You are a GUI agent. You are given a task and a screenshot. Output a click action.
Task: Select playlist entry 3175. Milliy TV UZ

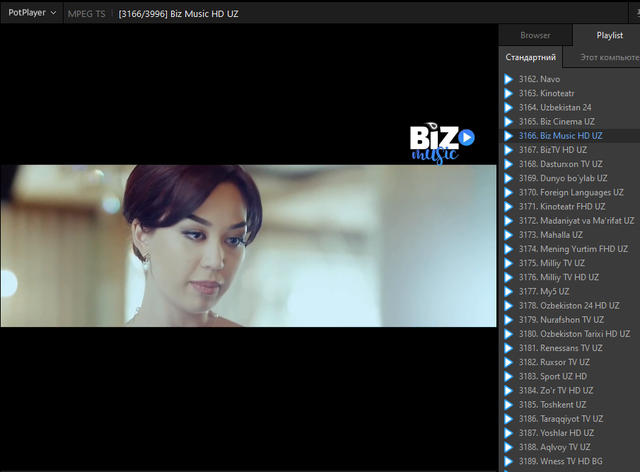[570, 263]
